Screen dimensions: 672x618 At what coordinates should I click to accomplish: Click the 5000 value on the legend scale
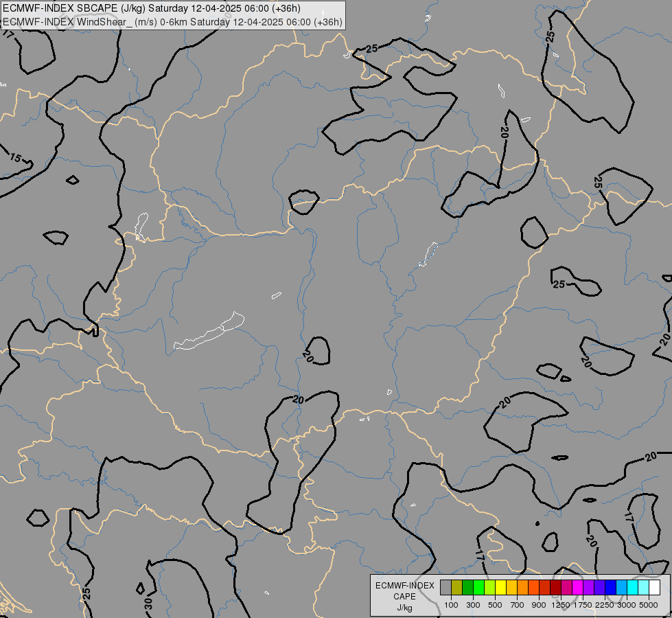click(x=649, y=605)
